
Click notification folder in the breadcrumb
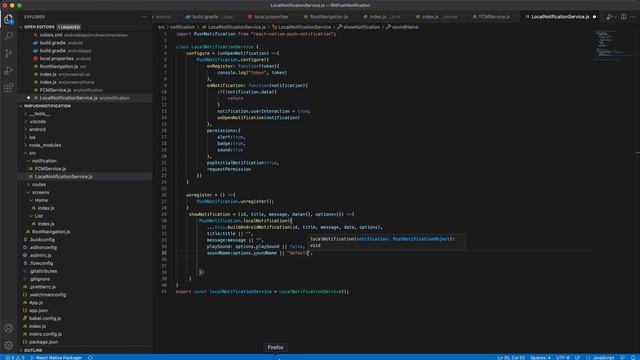182,27
